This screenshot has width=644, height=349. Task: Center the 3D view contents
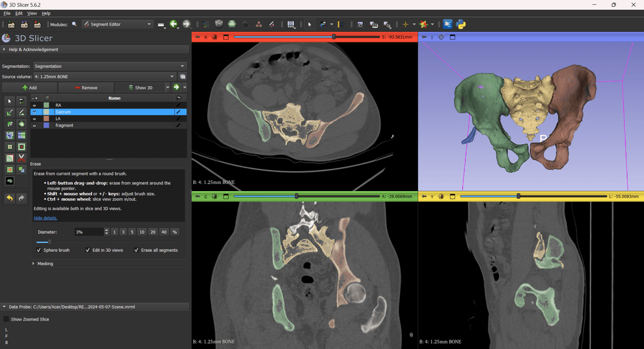point(441,37)
